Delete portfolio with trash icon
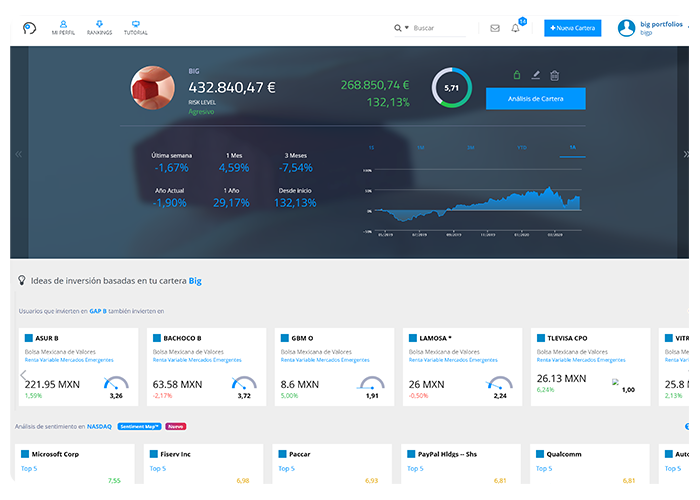Image resolution: width=700 pixels, height=500 pixels. click(555, 75)
